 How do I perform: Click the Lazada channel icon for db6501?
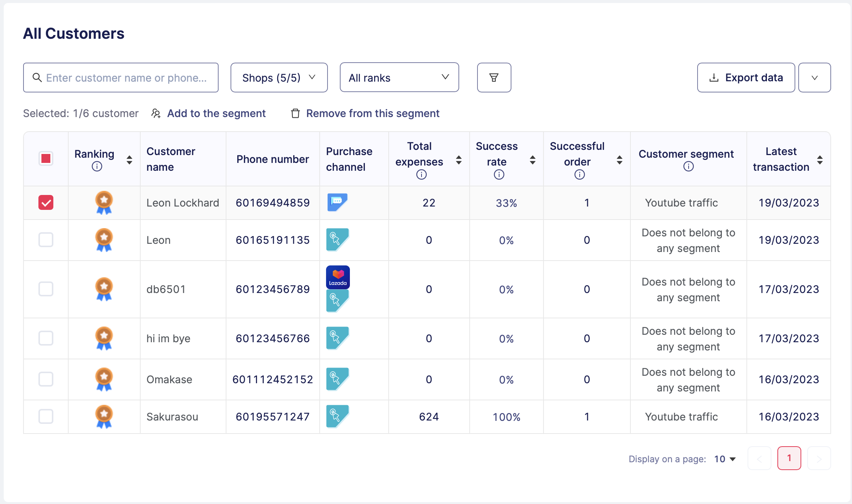click(x=338, y=277)
